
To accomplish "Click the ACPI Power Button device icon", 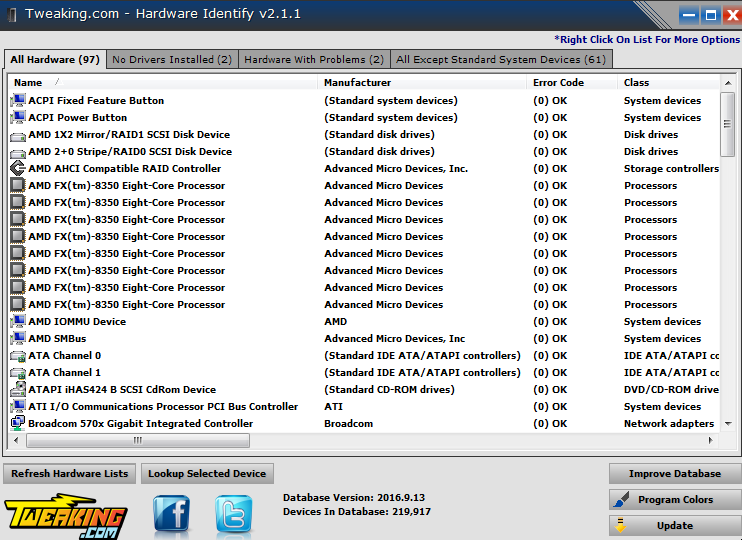I will pos(18,117).
